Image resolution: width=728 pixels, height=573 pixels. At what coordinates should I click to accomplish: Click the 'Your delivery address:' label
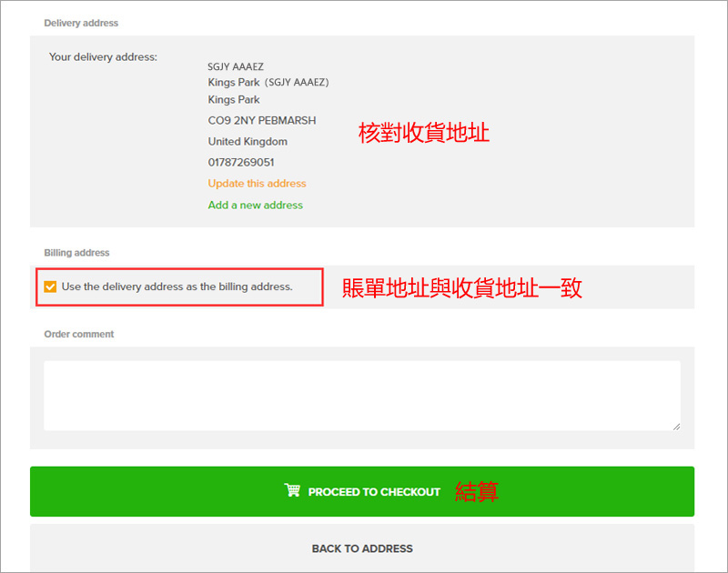click(x=103, y=57)
